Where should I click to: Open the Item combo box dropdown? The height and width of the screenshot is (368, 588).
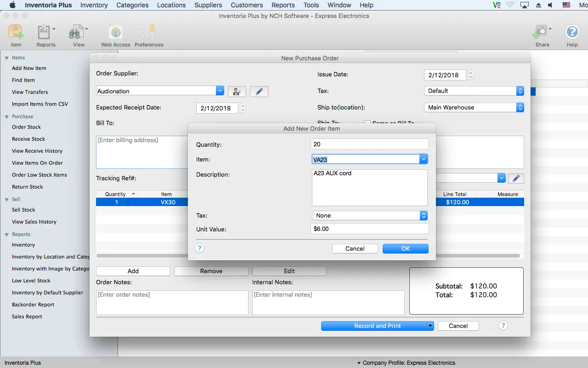(424, 160)
